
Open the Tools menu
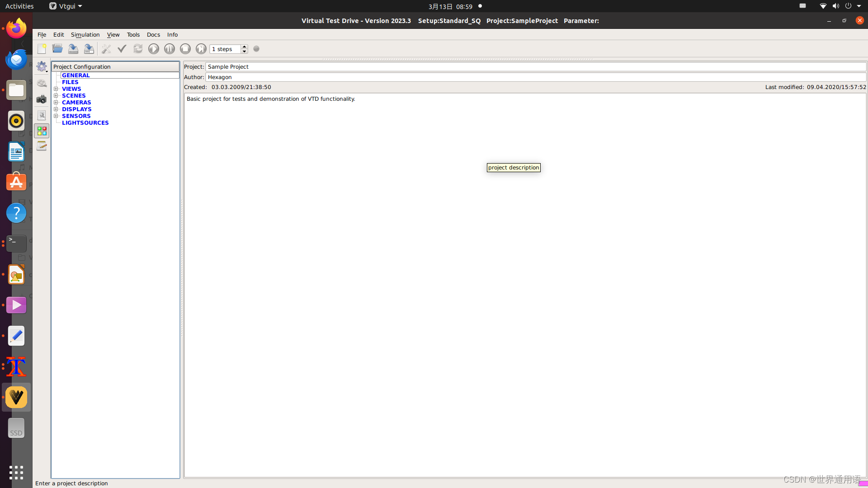133,35
